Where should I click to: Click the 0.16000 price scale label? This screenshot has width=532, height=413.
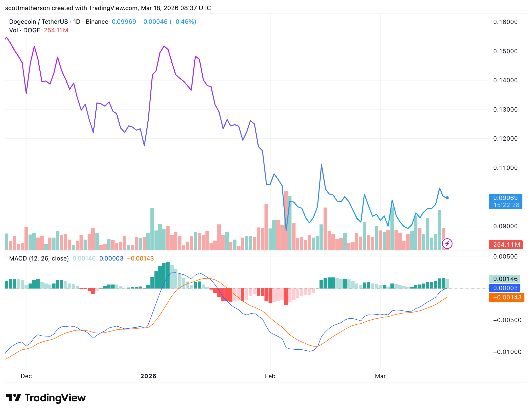coord(505,22)
